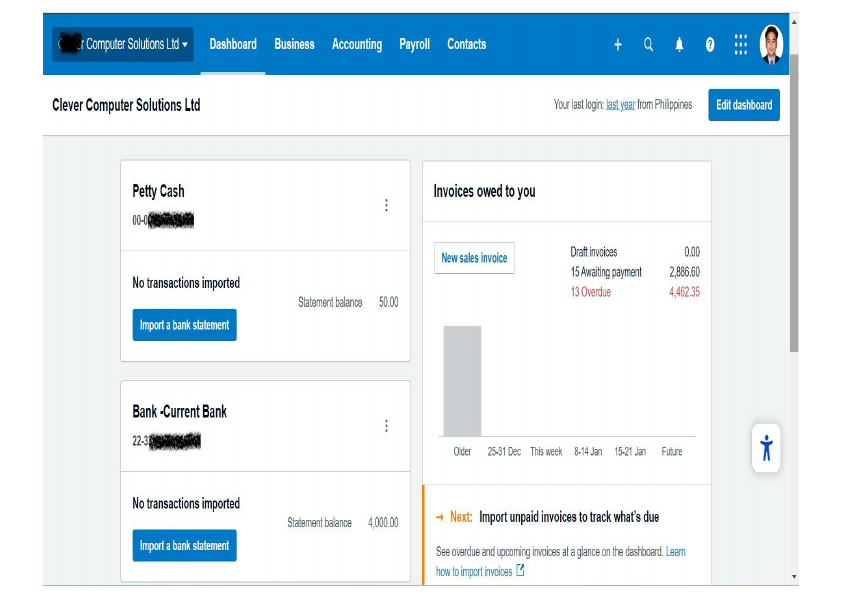Open the help question mark icon

point(709,44)
